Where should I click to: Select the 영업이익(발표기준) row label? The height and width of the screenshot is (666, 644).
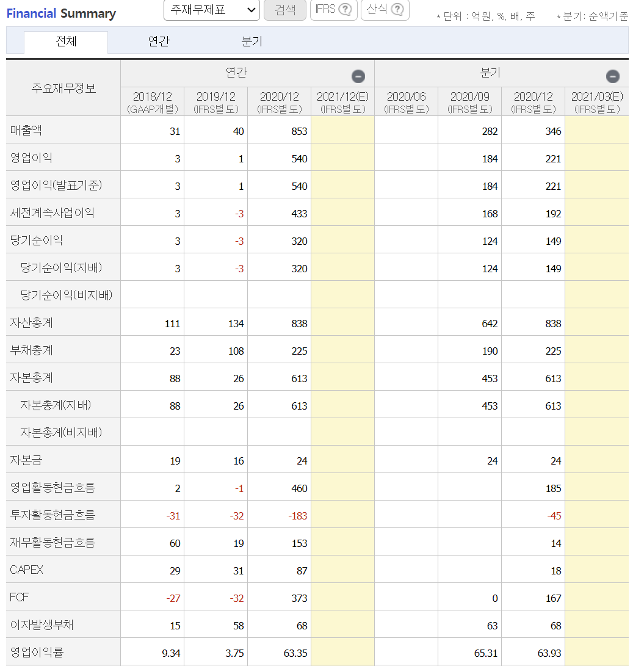56,185
